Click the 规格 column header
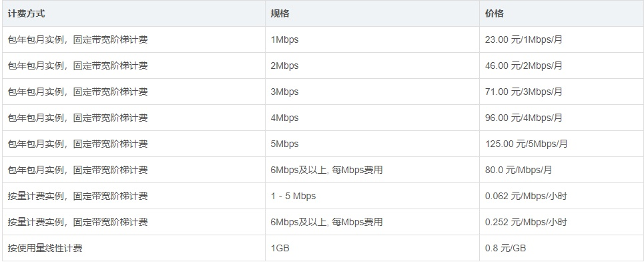 pos(372,13)
